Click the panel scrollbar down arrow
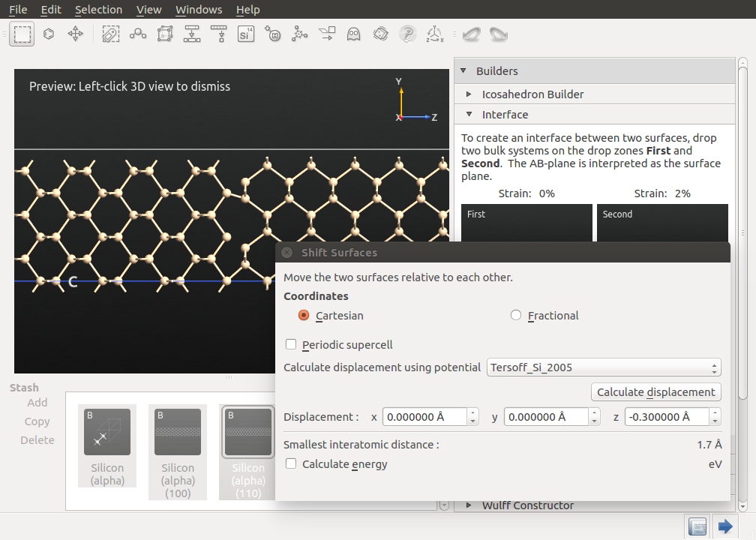756x540 pixels. pyautogui.click(x=742, y=506)
